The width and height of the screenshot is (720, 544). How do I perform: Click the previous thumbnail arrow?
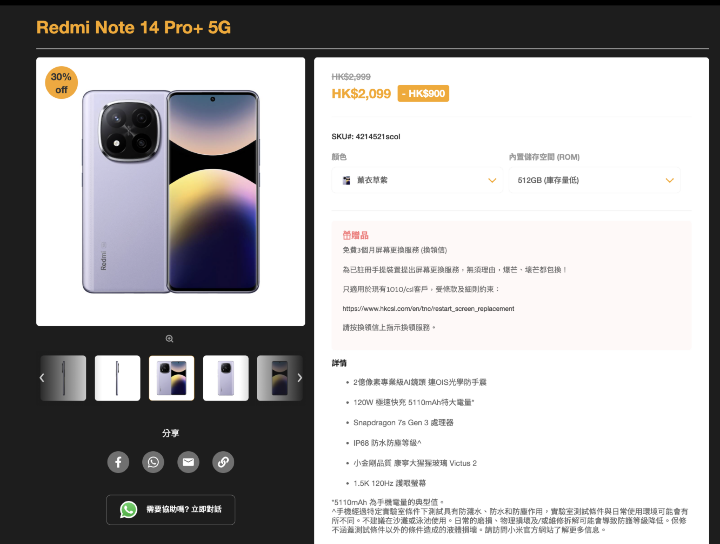click(42, 378)
